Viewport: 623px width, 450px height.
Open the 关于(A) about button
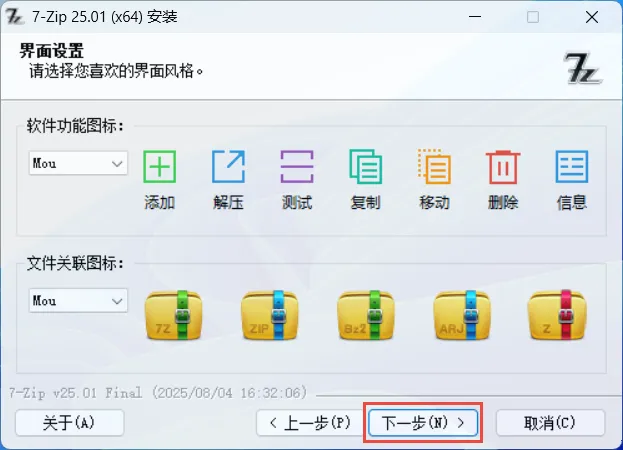click(70, 423)
